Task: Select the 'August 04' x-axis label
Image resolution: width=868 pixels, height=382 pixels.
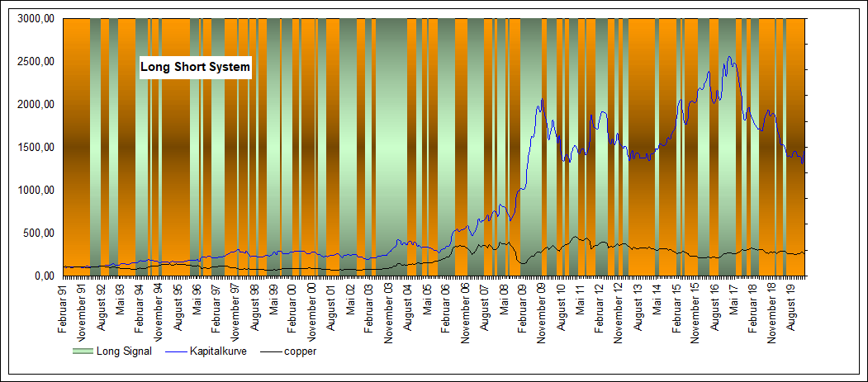Action: [408, 308]
